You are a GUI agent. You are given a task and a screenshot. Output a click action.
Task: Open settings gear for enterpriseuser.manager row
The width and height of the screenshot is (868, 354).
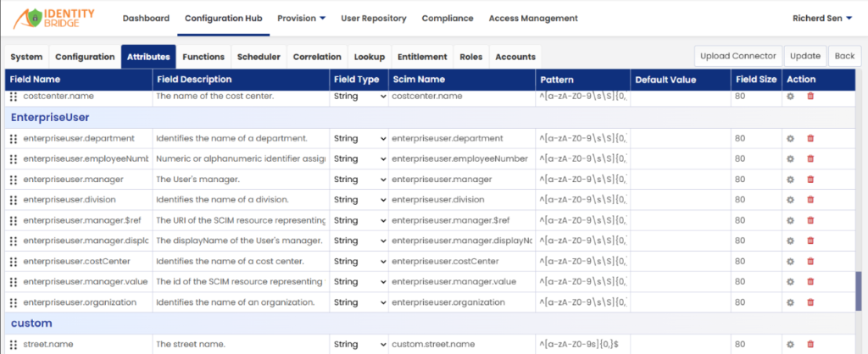(791, 180)
